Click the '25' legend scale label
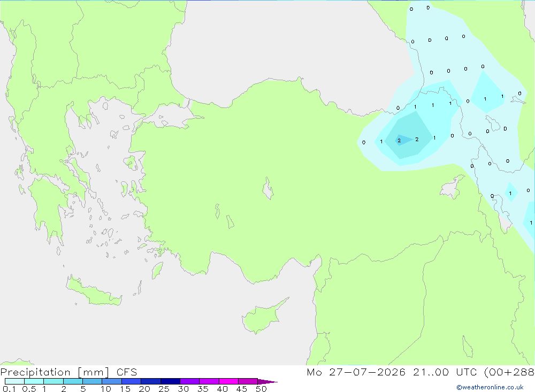The width and height of the screenshot is (535, 392). point(164,389)
